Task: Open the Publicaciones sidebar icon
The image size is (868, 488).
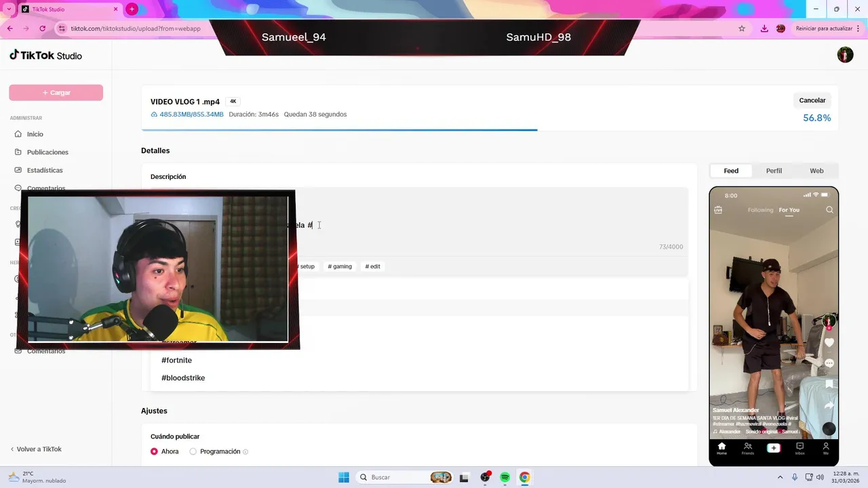Action: coord(18,152)
